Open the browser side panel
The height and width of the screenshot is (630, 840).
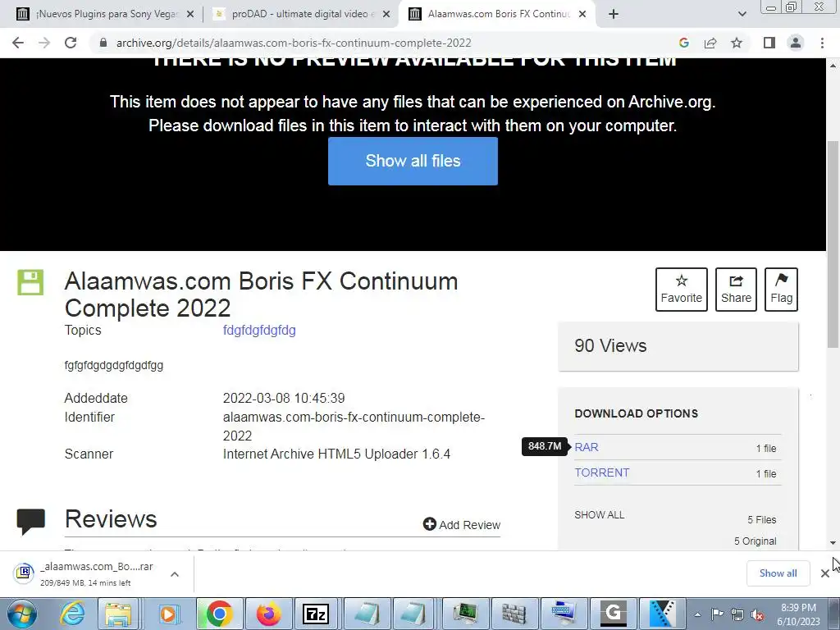tap(769, 43)
